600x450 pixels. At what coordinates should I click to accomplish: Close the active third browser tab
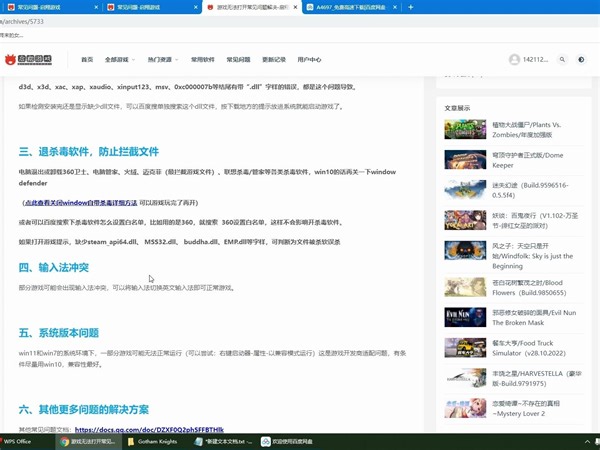(x=295, y=7)
